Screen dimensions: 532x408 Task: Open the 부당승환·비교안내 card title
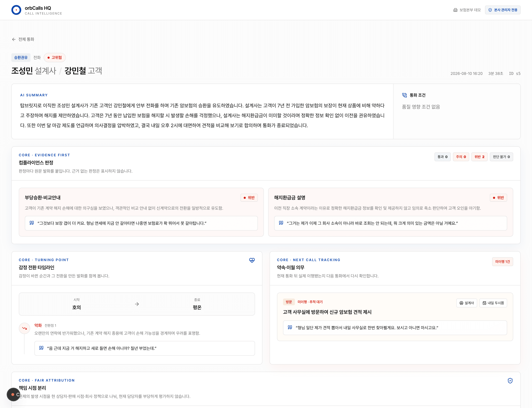43,198
